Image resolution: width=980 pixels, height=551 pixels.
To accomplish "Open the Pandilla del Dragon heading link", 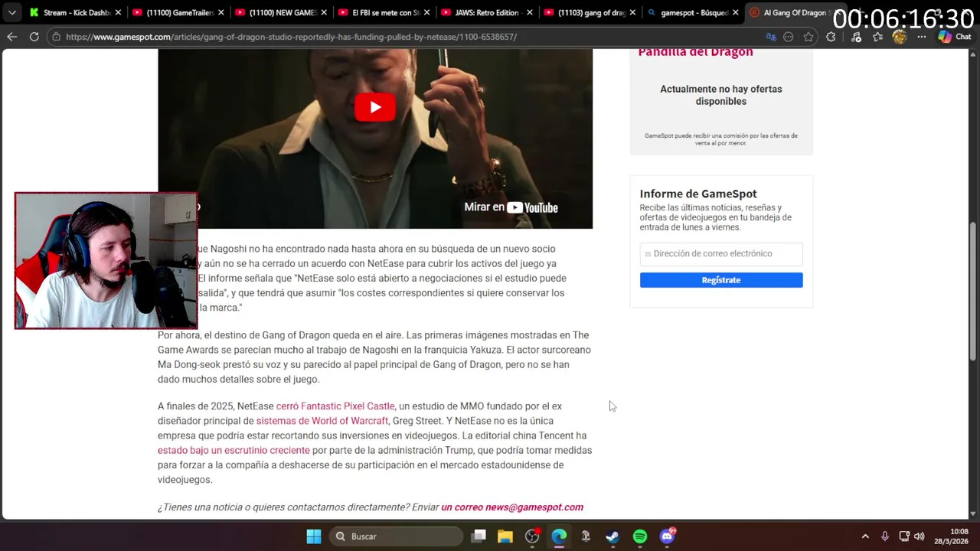I will click(x=695, y=52).
